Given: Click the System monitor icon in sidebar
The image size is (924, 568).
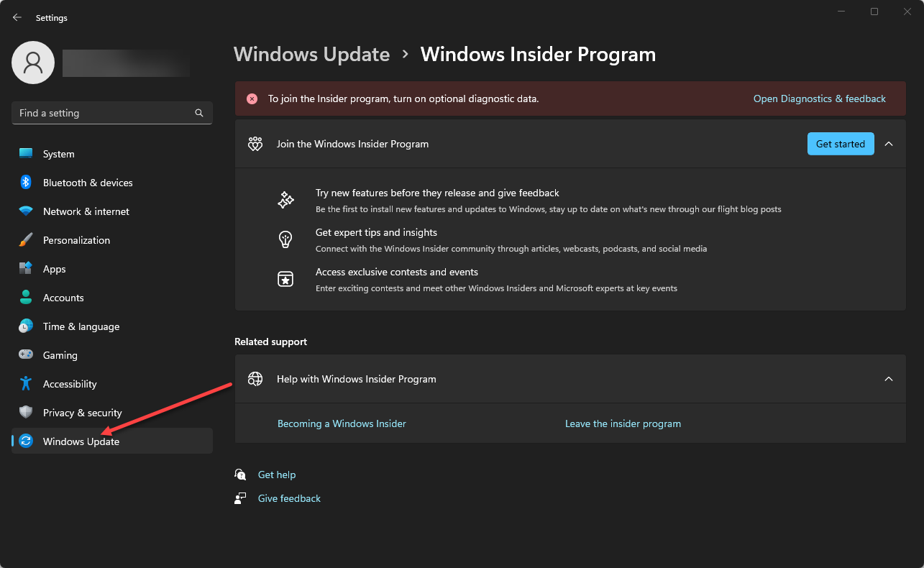Looking at the screenshot, I should [x=26, y=154].
